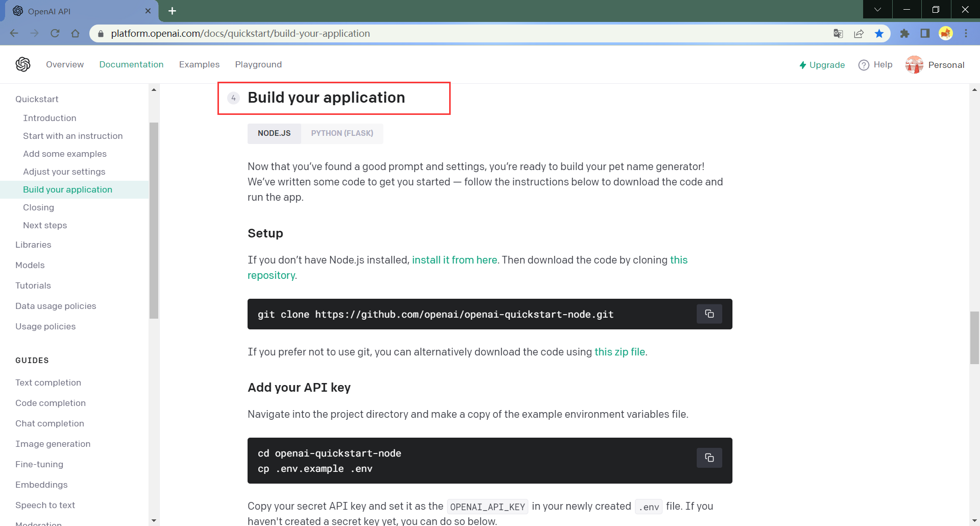This screenshot has width=980, height=526.
Task: Open the Examples page
Action: click(x=199, y=64)
